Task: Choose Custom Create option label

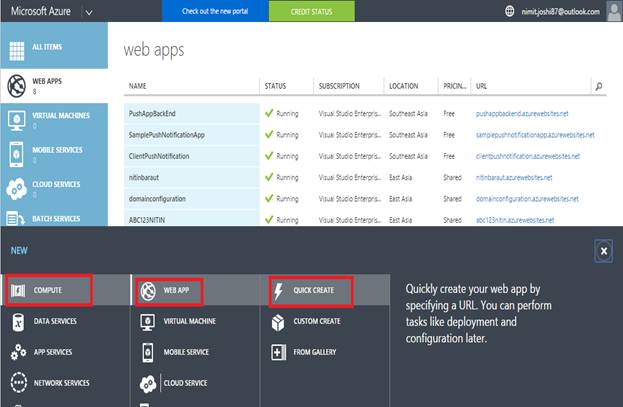Action: [317, 321]
